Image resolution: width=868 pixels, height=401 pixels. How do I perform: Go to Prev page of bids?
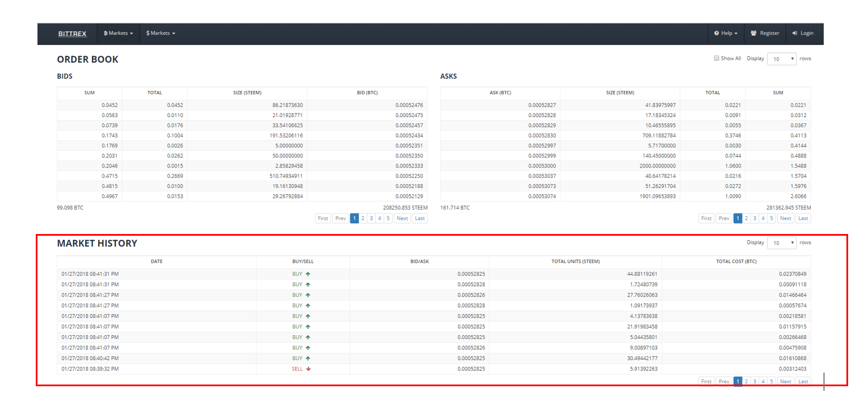tap(340, 218)
